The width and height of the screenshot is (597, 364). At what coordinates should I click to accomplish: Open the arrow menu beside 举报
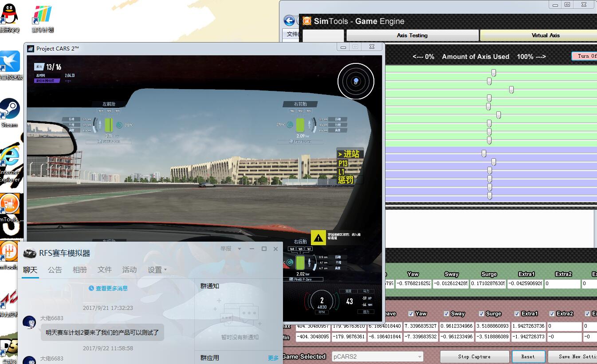(x=240, y=249)
